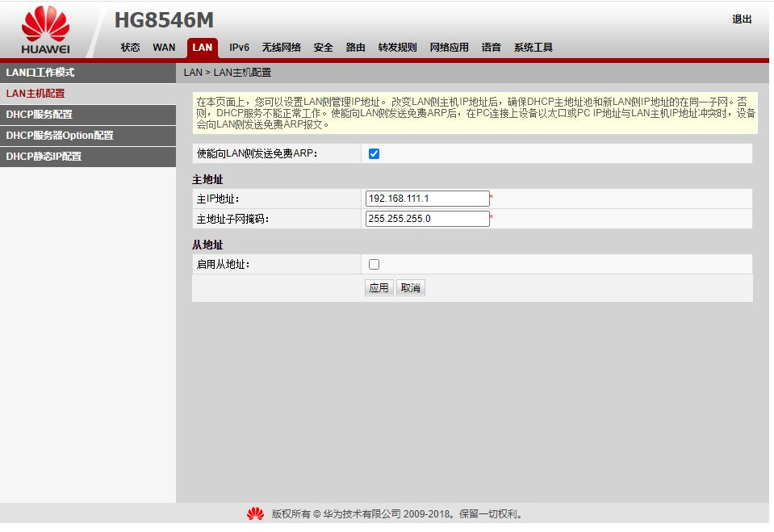Switch to the IPv6 tab
This screenshot has height=532, width=774.
239,47
